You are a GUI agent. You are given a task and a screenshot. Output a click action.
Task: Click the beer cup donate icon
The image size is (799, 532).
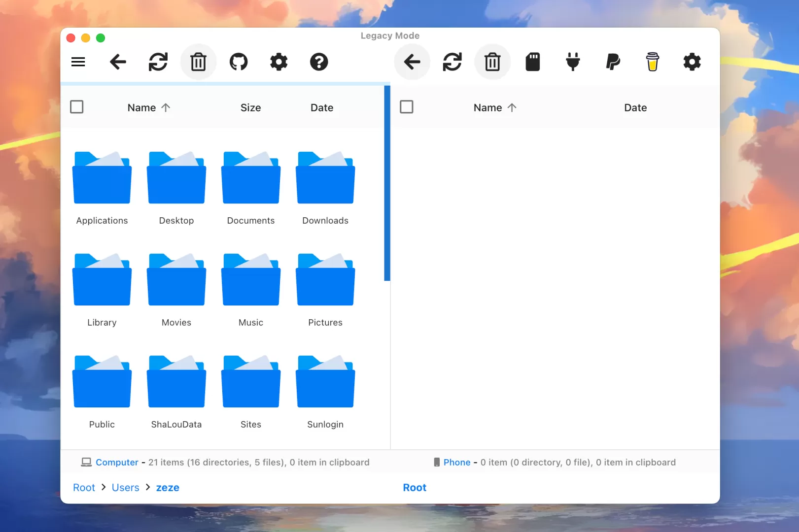click(653, 62)
